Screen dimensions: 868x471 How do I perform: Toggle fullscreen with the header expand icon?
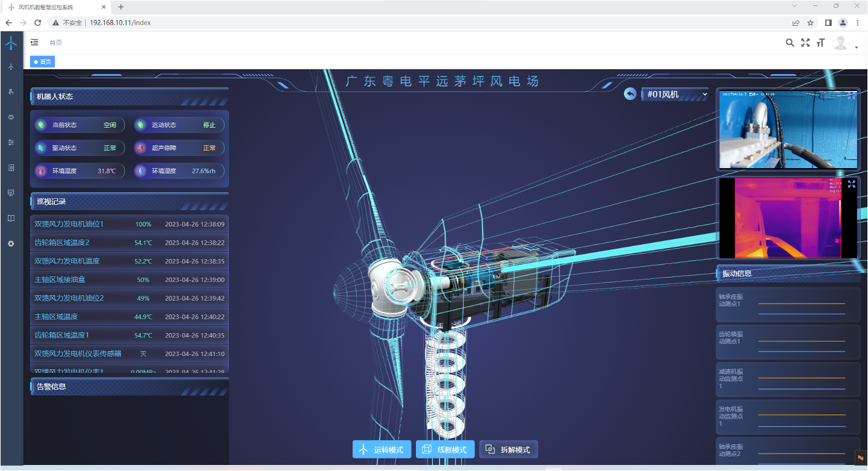[x=805, y=43]
